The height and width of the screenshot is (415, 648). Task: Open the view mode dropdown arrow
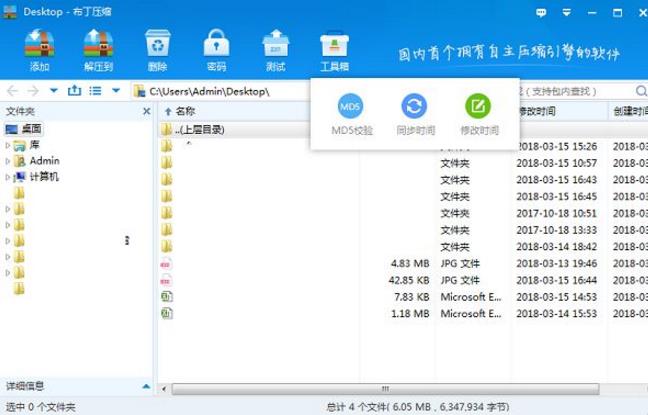(116, 91)
